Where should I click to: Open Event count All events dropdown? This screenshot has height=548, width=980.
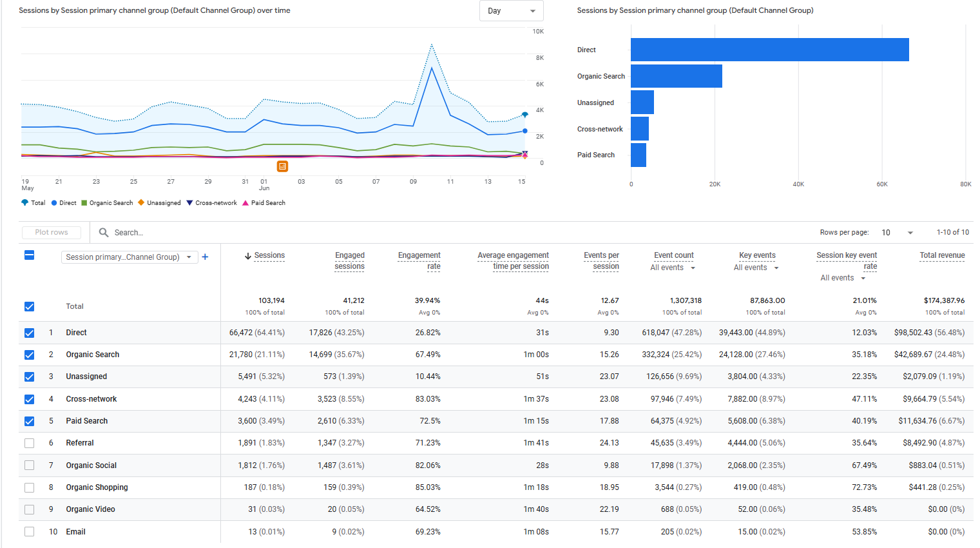coord(673,268)
